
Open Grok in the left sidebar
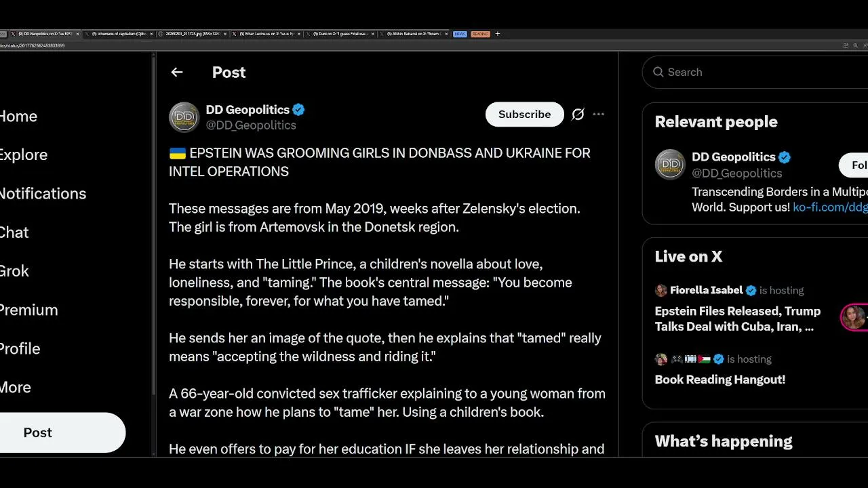click(x=14, y=271)
